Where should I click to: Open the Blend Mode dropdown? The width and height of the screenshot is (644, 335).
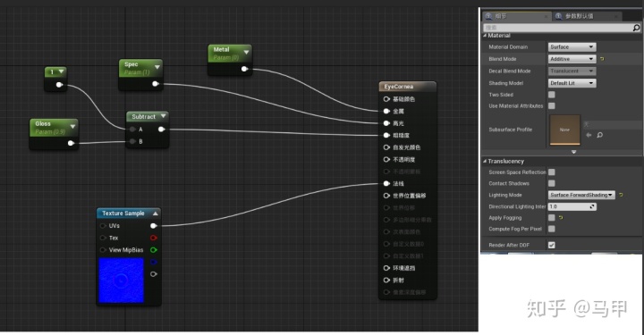click(572, 59)
